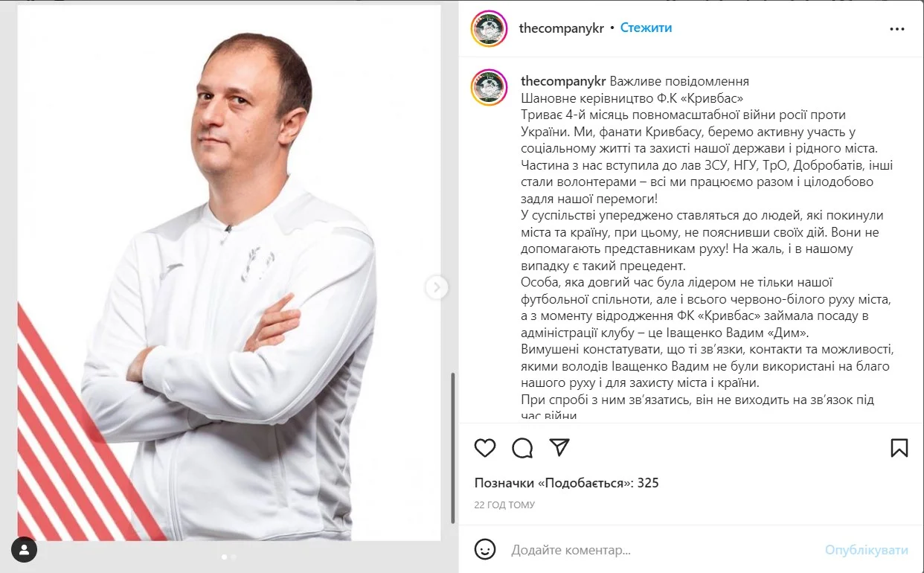The height and width of the screenshot is (573, 924).
Task: Click the Опублікувати post button
Action: click(866, 550)
